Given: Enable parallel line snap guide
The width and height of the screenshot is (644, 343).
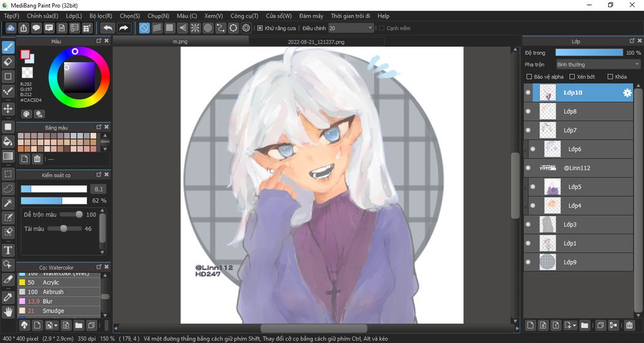Looking at the screenshot, I should click(x=157, y=28).
